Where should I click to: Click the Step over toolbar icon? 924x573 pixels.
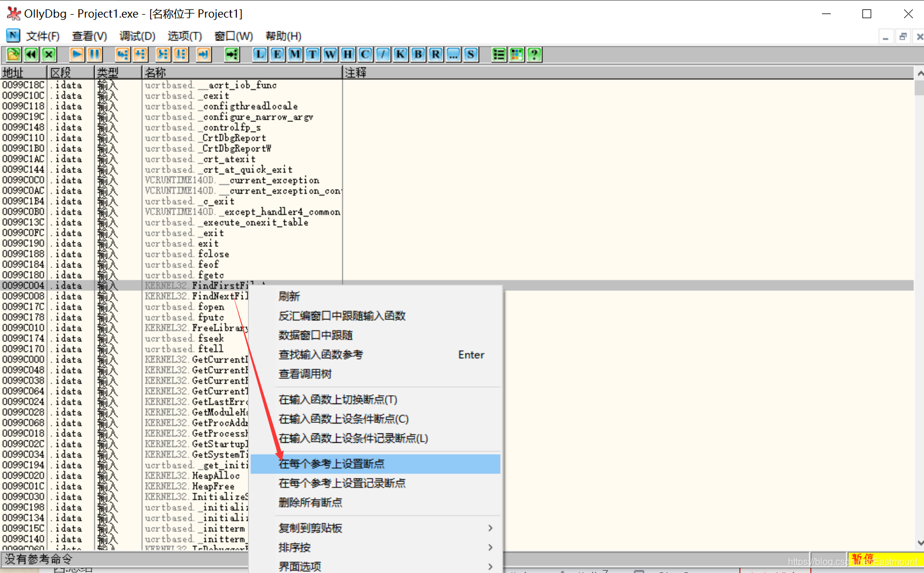pyautogui.click(x=140, y=55)
